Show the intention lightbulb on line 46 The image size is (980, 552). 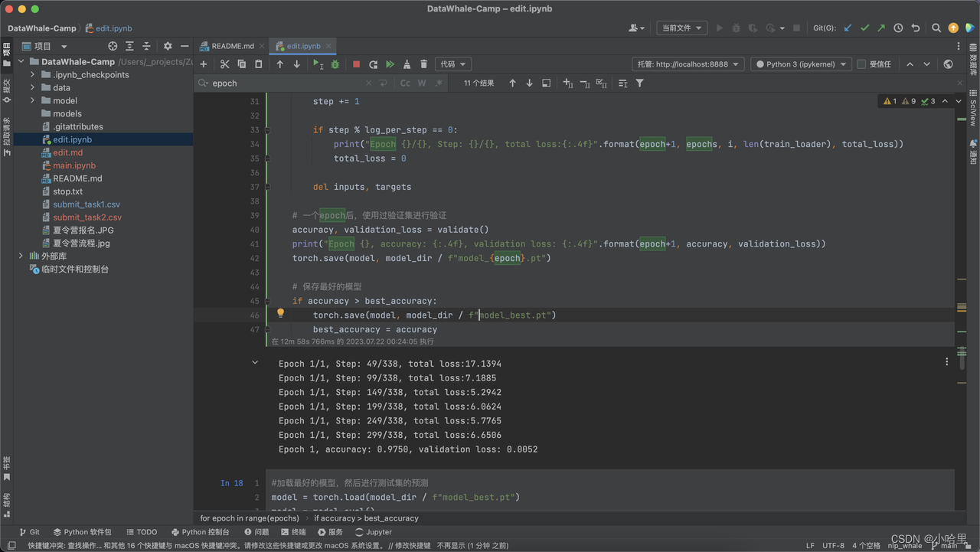coord(280,313)
